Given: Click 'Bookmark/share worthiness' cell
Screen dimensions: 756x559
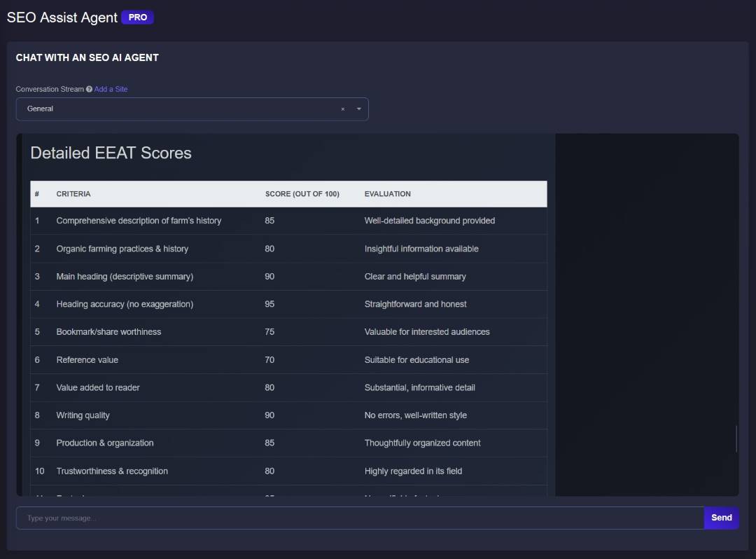Looking at the screenshot, I should 109,332.
